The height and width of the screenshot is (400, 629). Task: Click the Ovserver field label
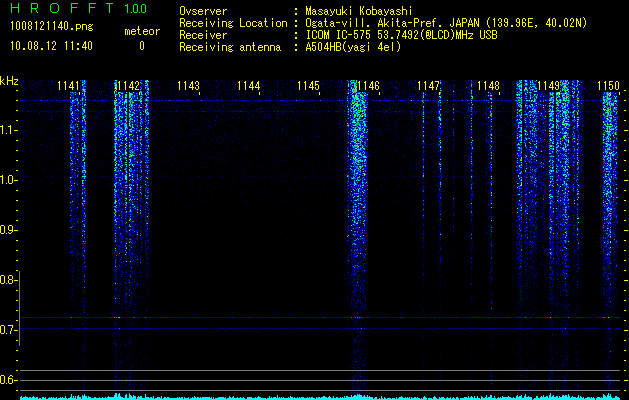pyautogui.click(x=203, y=11)
